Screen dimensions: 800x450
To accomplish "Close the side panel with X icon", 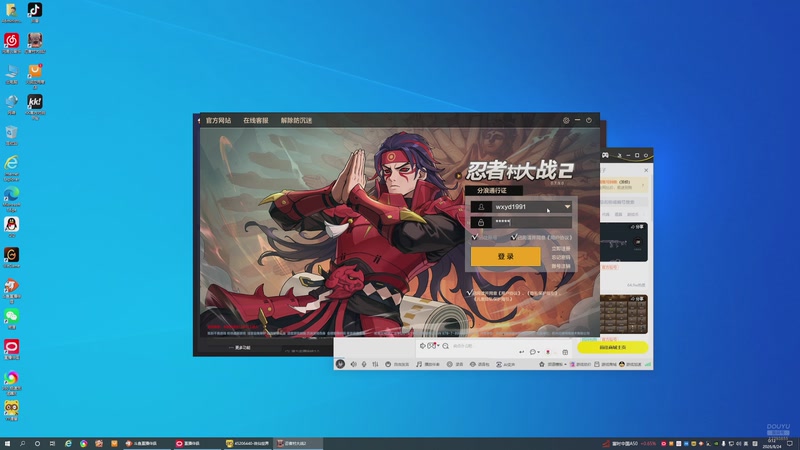I will click(646, 170).
